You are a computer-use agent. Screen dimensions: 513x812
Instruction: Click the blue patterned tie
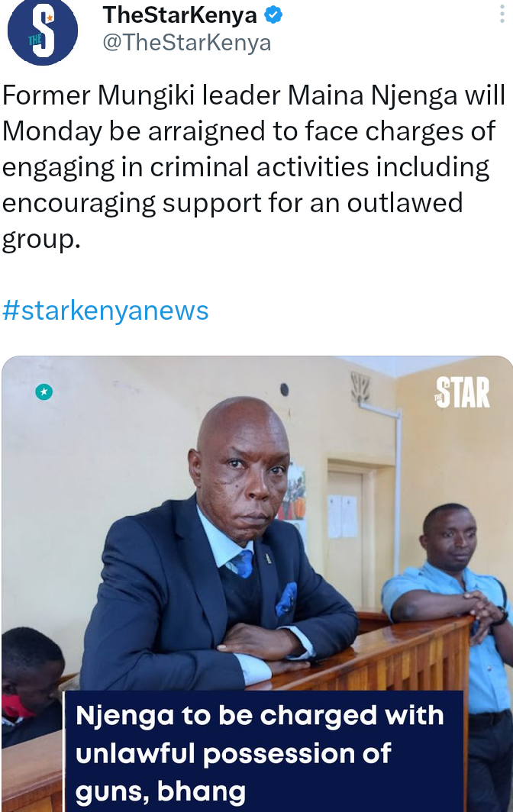pos(241,564)
